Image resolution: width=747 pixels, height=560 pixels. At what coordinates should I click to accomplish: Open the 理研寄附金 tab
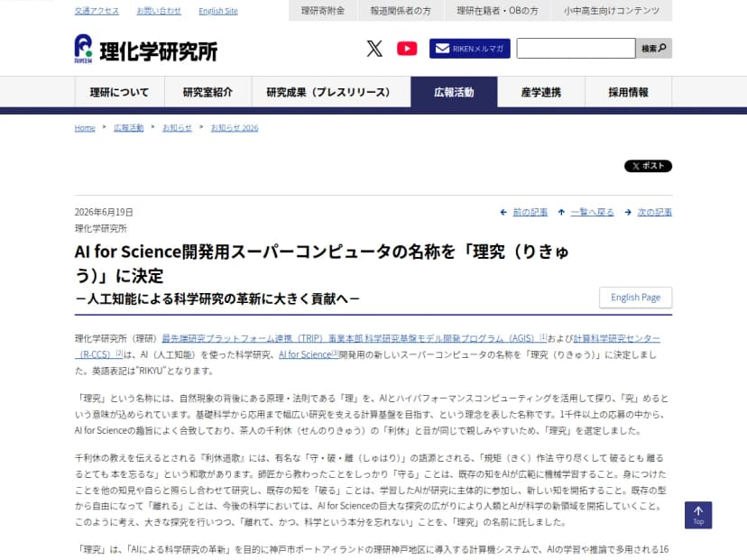tap(322, 11)
